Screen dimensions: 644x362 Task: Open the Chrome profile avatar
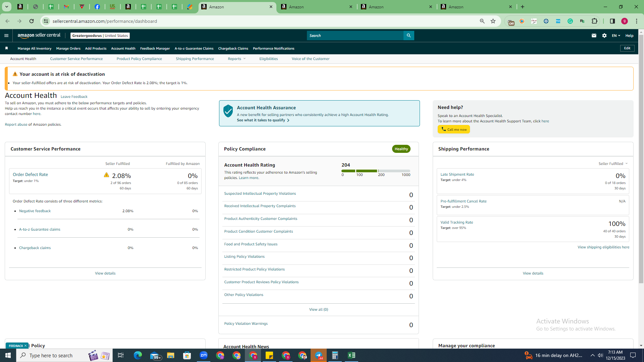coord(625,21)
